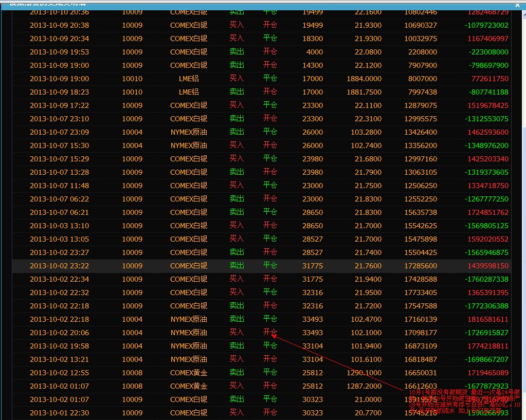Screen dimensions: 526x420
Task: Click the vertical scrollbar on the right edge
Action: pyautogui.click(x=523, y=206)
